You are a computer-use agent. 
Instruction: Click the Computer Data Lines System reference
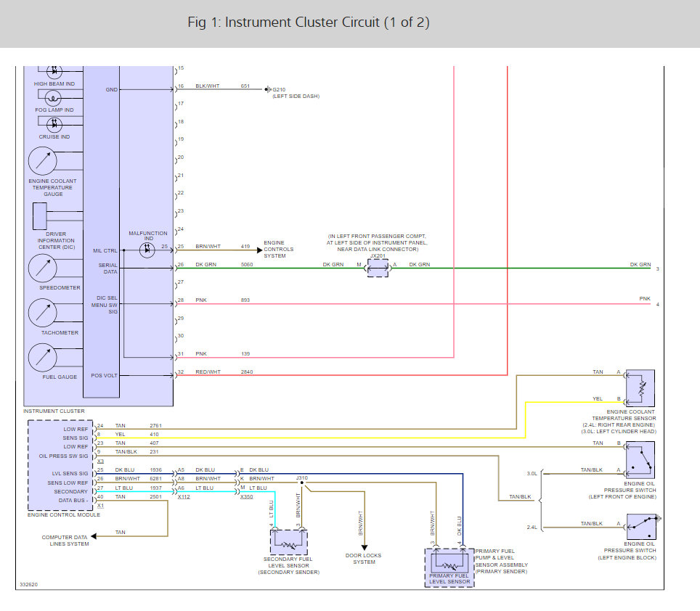pyautogui.click(x=65, y=541)
